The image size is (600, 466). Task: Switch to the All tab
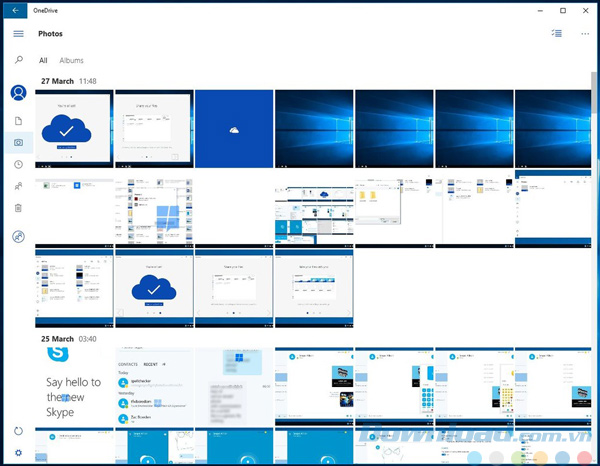point(43,61)
